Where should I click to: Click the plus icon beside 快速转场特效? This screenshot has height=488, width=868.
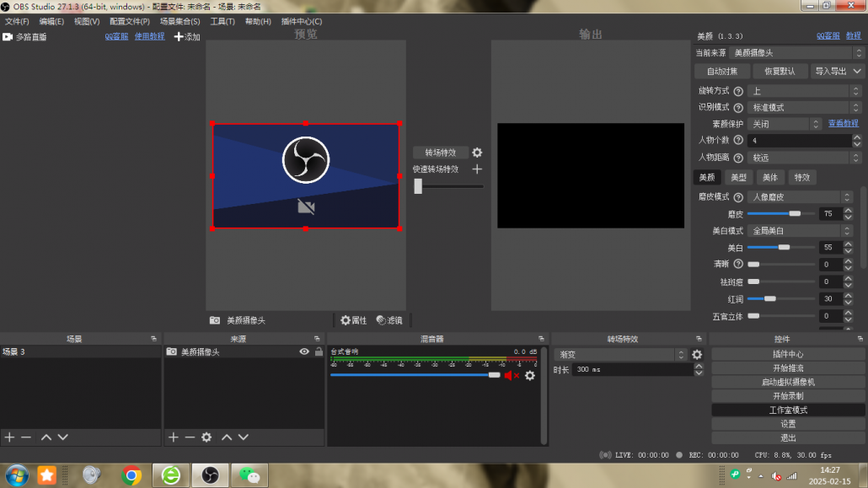(x=477, y=169)
